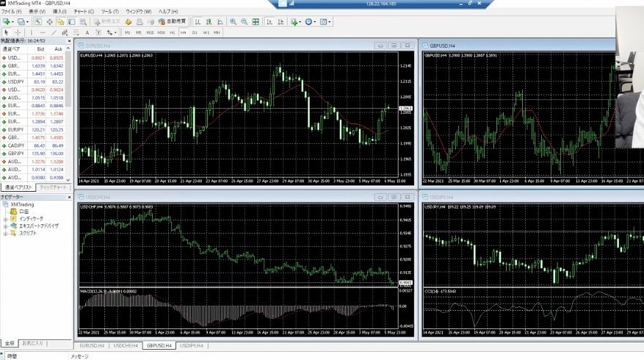The image size is (644, 360).
Task: Switch chart to bar chart
Action: [198, 21]
